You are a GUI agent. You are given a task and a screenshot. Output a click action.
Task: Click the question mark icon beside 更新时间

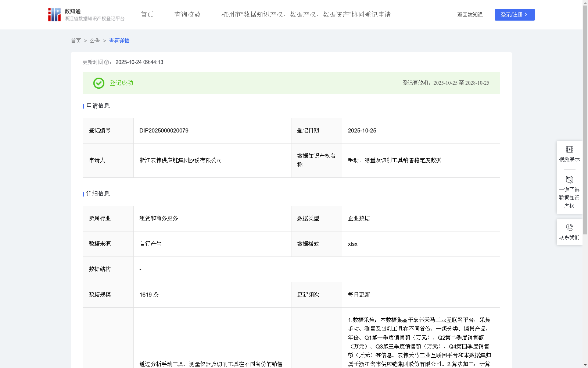click(106, 62)
